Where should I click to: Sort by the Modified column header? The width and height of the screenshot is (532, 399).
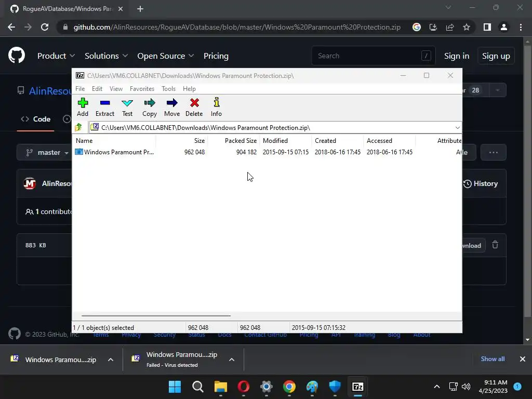286,140
